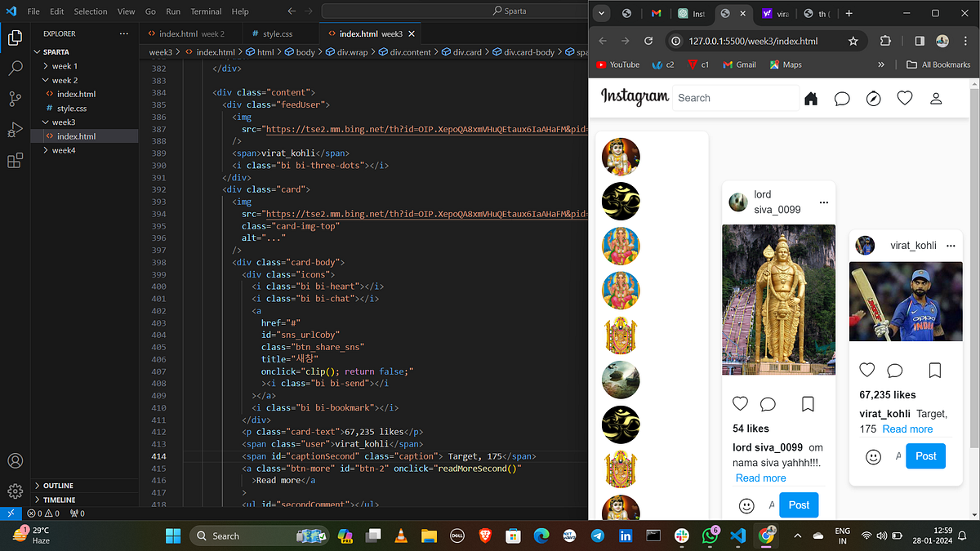The image size is (980, 551).
Task: Open the emoji picker in virat_kohli's comment box
Action: coord(873,456)
